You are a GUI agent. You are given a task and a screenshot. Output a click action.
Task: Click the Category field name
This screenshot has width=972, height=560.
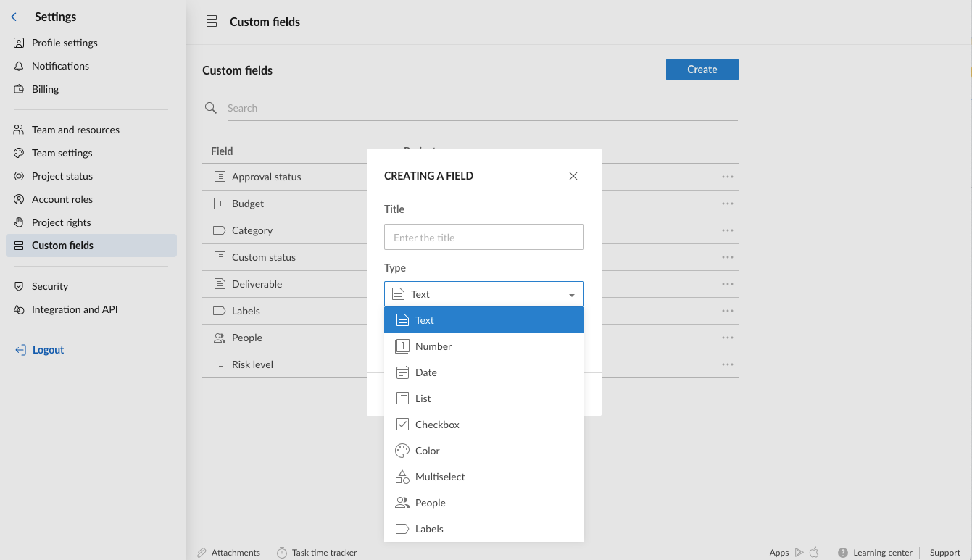coord(252,230)
